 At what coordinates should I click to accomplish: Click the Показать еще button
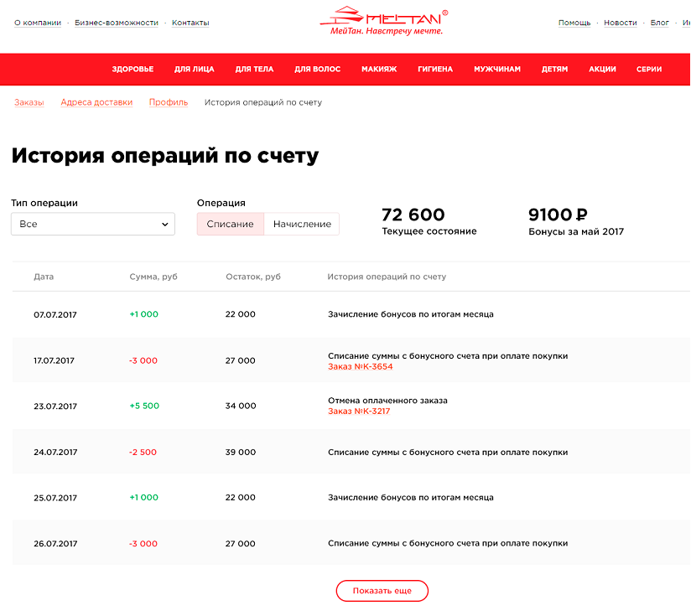tap(382, 591)
